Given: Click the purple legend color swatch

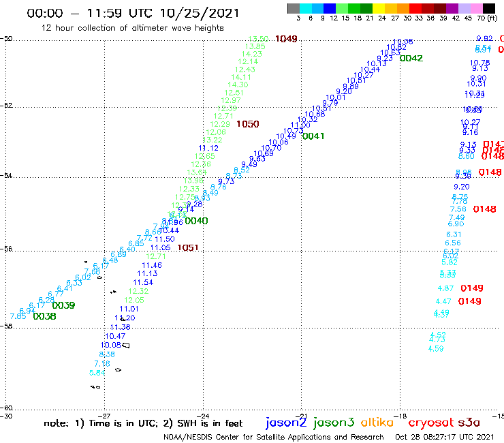Looking at the screenshot, I should pos(452,8).
